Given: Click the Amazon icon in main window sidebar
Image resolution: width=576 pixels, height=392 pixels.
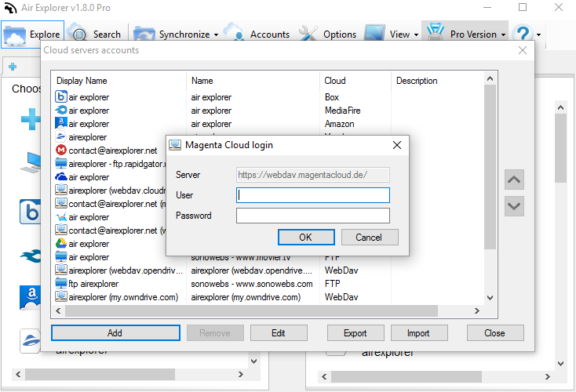Looking at the screenshot, I should 30,298.
